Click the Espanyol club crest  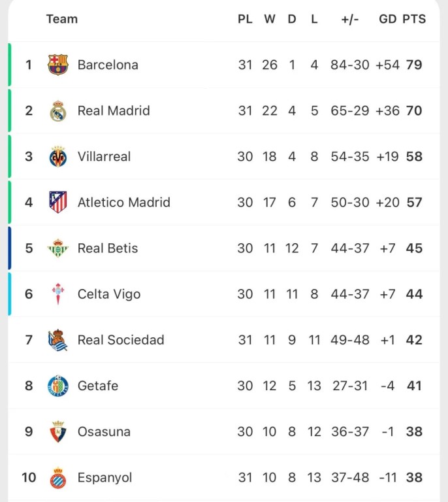pyautogui.click(x=58, y=478)
